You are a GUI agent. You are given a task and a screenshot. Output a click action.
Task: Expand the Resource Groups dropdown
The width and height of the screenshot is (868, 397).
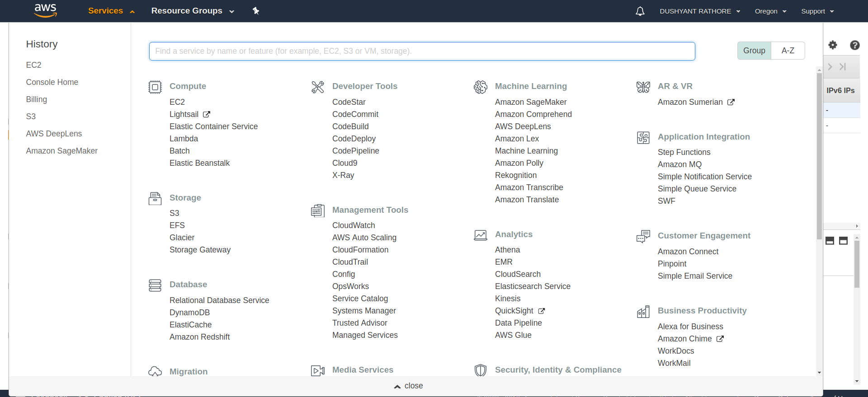click(193, 11)
